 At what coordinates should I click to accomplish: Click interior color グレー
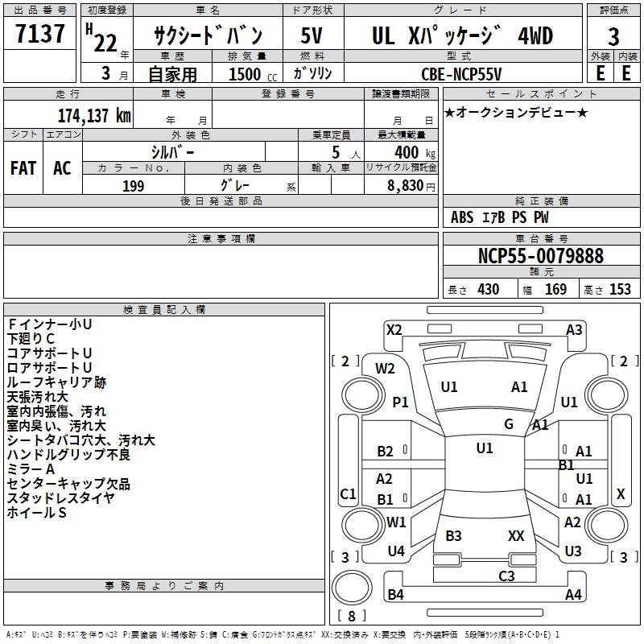[235, 186]
